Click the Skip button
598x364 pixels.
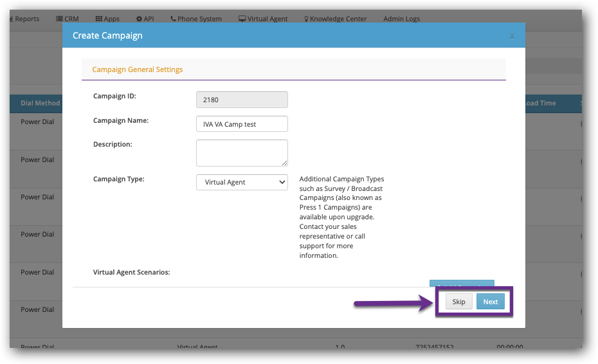point(458,302)
